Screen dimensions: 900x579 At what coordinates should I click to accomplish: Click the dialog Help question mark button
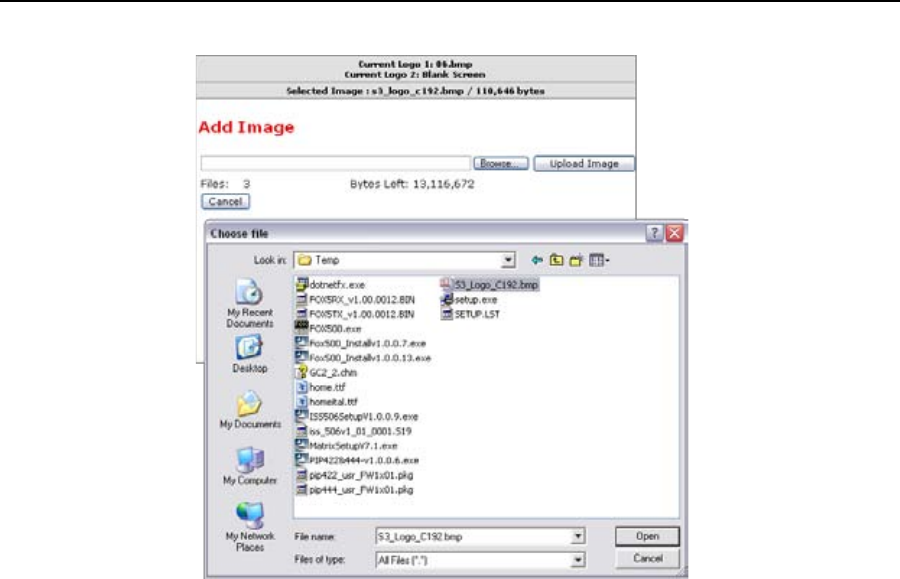coord(654,233)
